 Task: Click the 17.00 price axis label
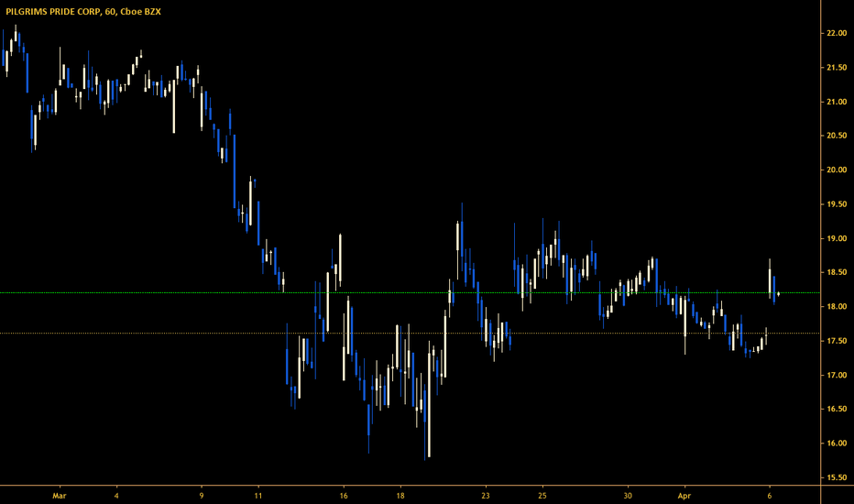coord(837,376)
